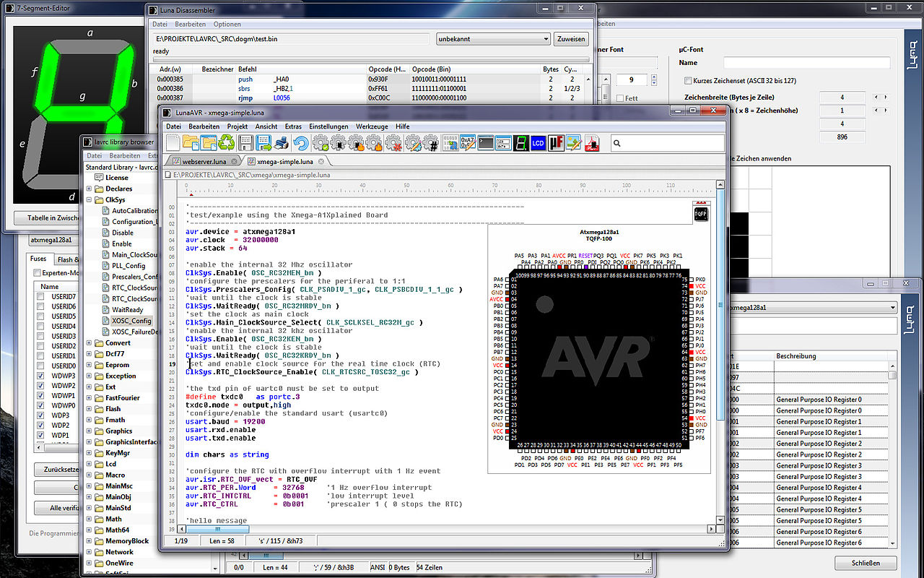
Task: Expand the Math64 library folder
Action: pos(90,530)
